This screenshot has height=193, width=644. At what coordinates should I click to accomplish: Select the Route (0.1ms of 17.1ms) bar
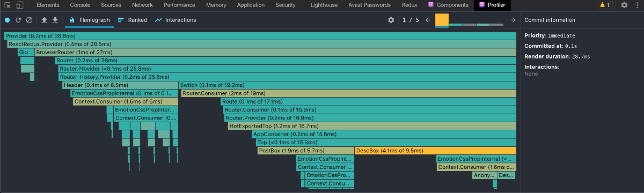click(368, 101)
